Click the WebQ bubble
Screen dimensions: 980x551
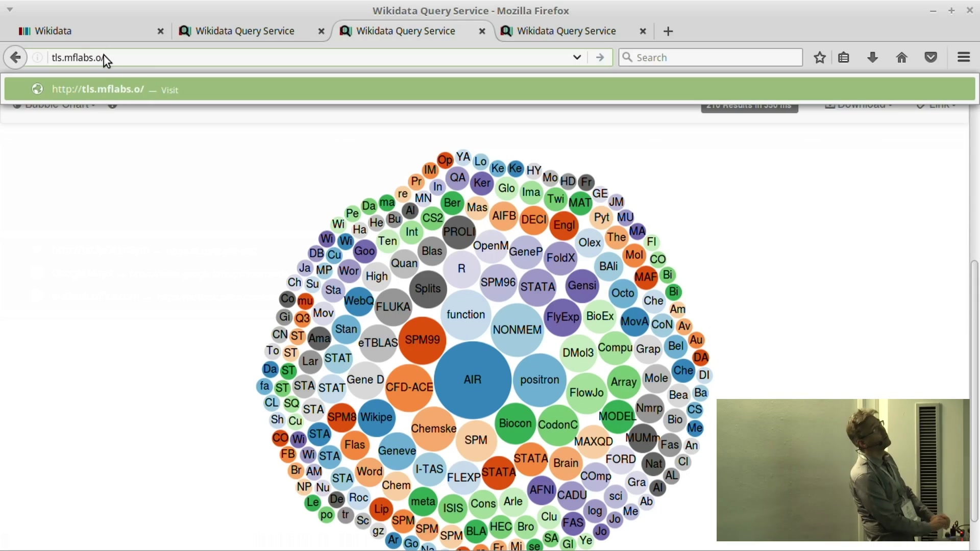[x=358, y=301]
